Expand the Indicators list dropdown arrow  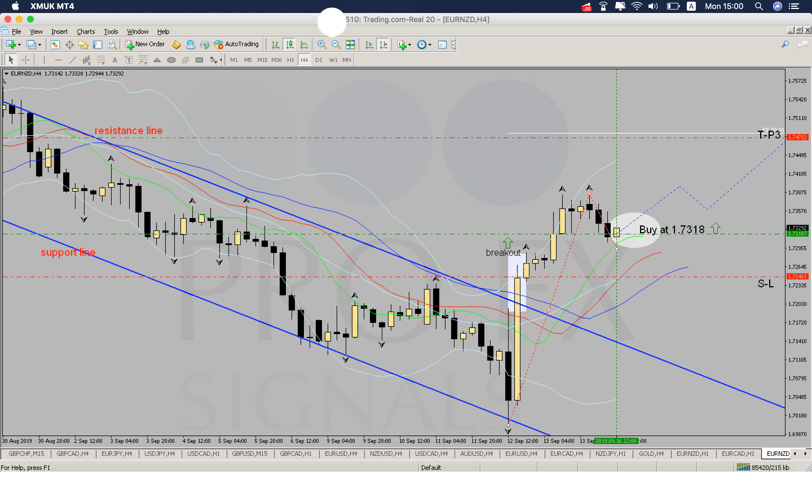(410, 45)
